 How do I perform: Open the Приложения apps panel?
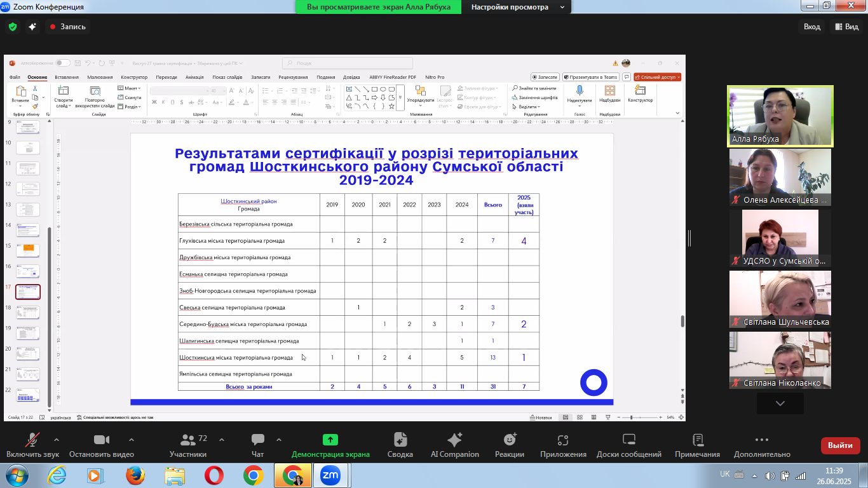tap(562, 445)
